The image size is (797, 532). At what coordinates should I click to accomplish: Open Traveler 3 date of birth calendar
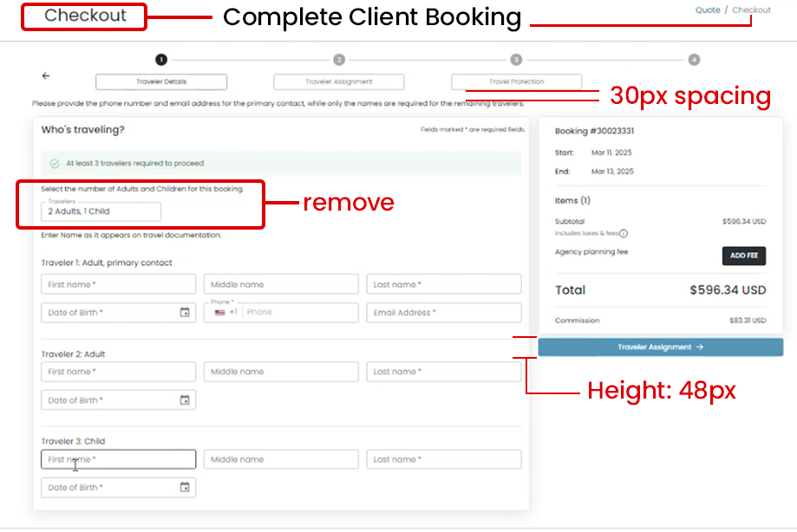tap(185, 488)
